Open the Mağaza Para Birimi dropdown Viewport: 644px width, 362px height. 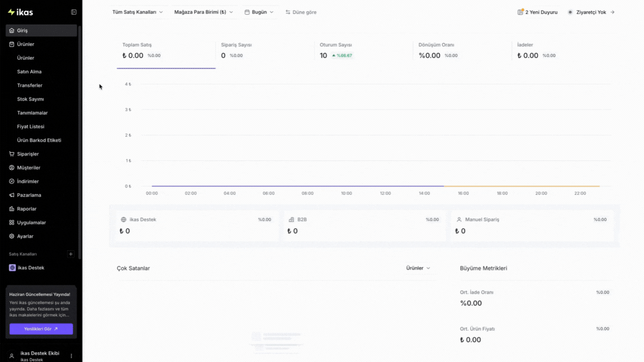pos(203,12)
